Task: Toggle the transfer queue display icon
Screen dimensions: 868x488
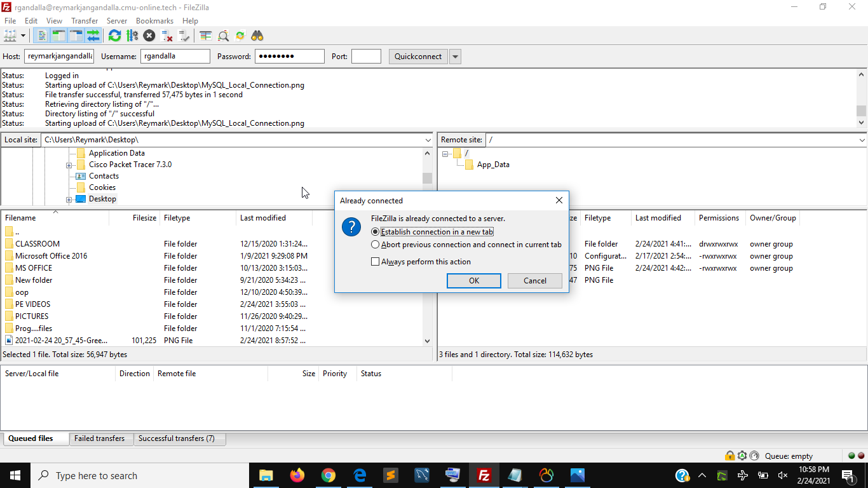Action: tap(93, 36)
